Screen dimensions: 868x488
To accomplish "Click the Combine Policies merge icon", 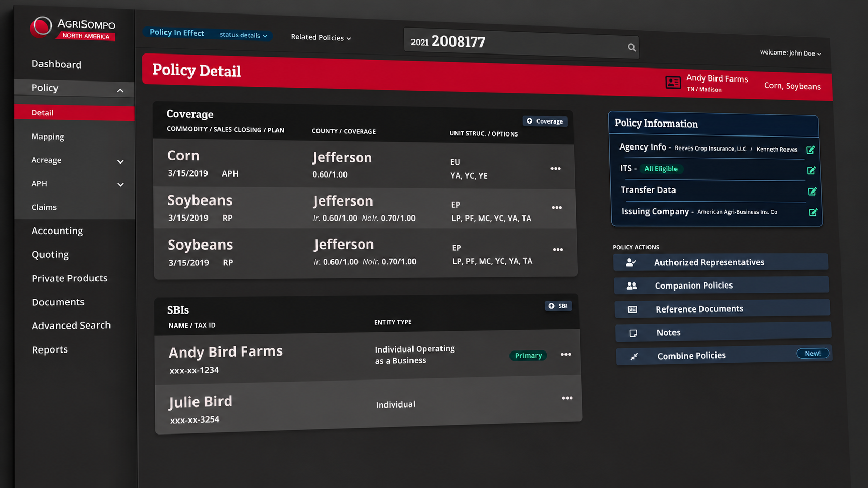I will coord(634,357).
